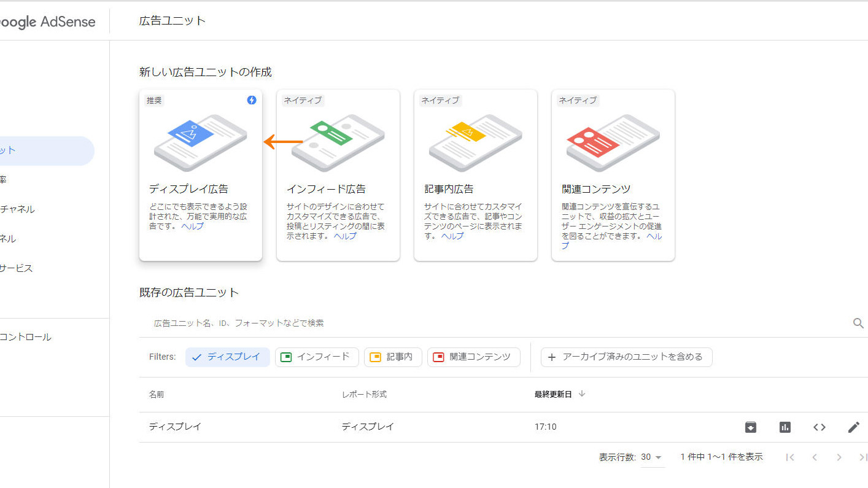
Task: Open the 表示行数 rows dropdown
Action: coord(652,457)
